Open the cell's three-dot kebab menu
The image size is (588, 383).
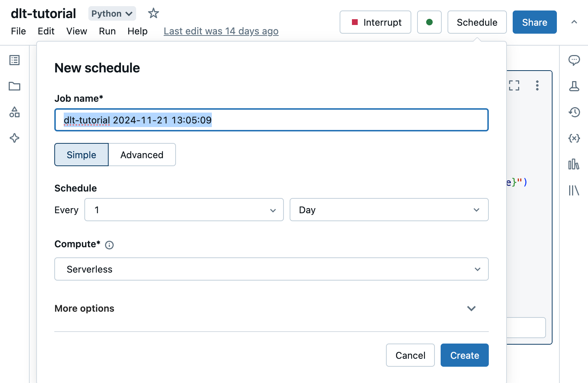tap(537, 85)
